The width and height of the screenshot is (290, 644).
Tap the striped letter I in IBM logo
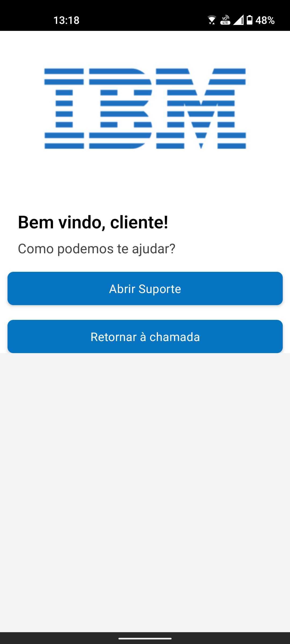pyautogui.click(x=64, y=108)
